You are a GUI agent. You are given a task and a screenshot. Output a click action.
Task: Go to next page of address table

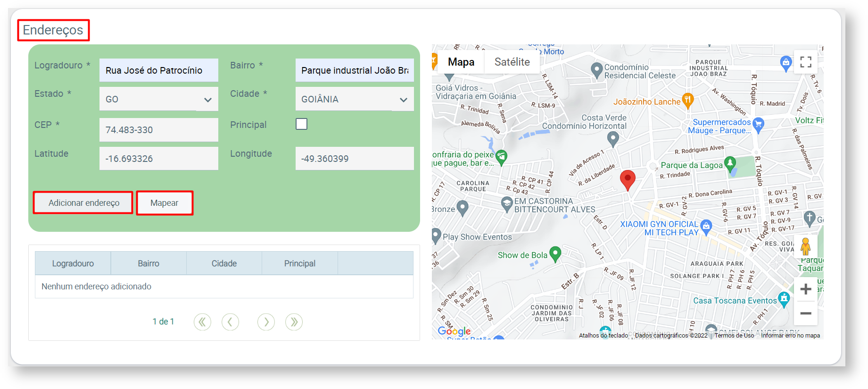266,322
